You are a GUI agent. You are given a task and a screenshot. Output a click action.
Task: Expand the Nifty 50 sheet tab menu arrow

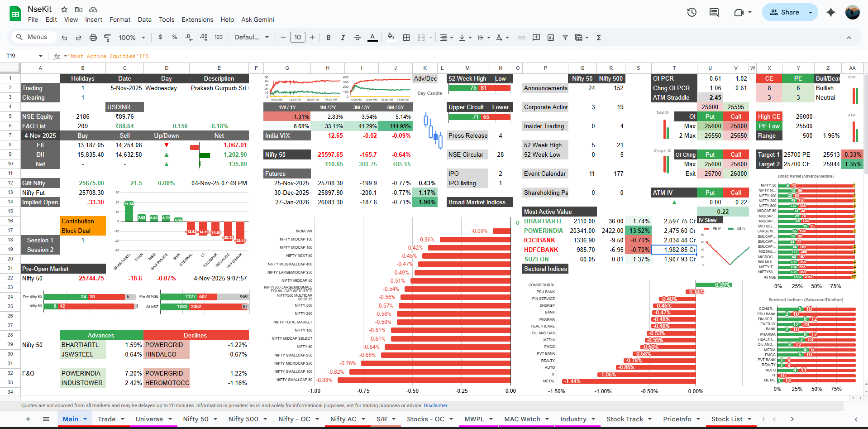click(215, 419)
